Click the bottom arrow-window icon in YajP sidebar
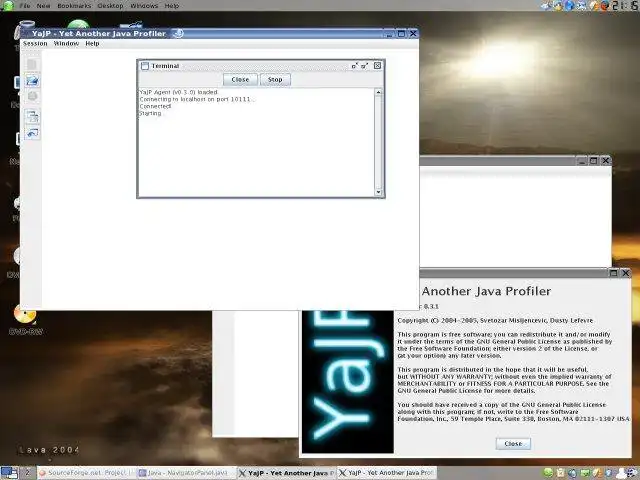Viewport: 640px width, 480px height. (x=32, y=133)
